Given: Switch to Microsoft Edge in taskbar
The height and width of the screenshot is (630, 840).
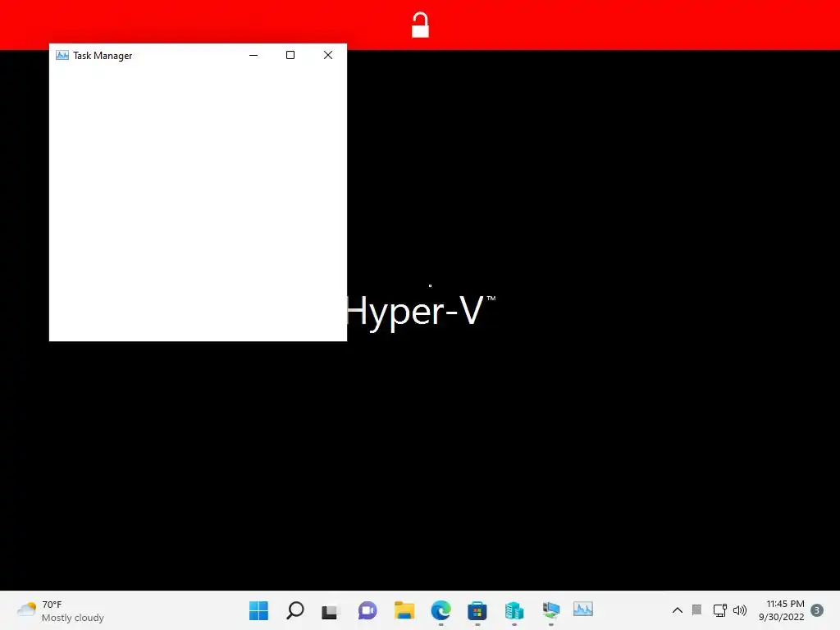Looking at the screenshot, I should pos(441,610).
